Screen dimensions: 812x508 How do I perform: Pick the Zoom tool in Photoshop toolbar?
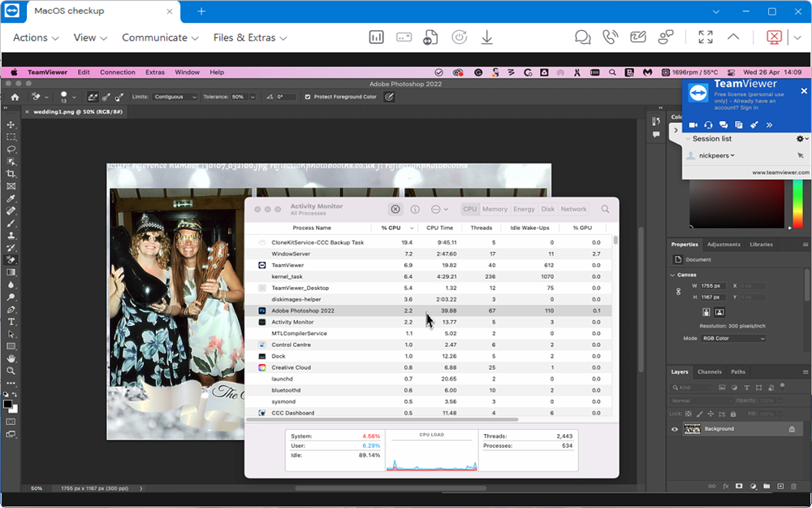click(x=11, y=371)
